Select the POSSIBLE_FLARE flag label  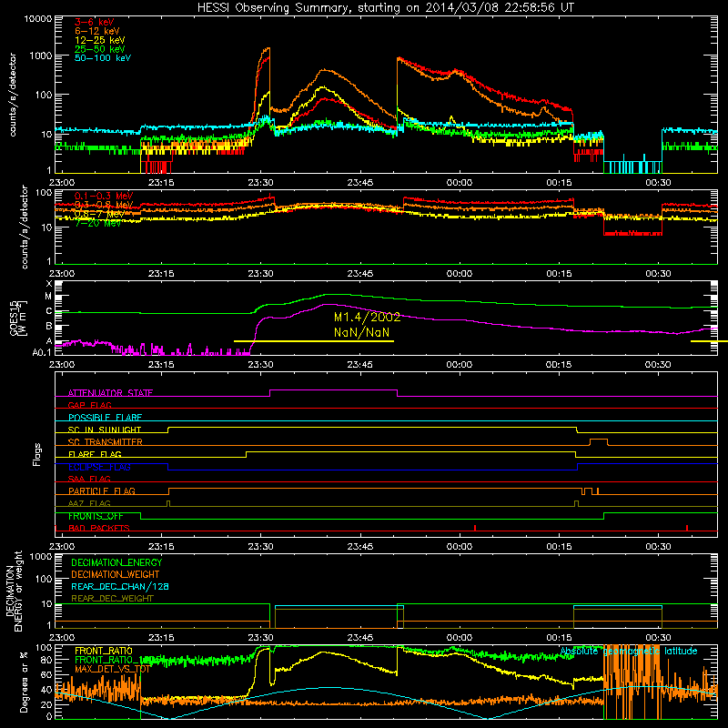(105, 418)
